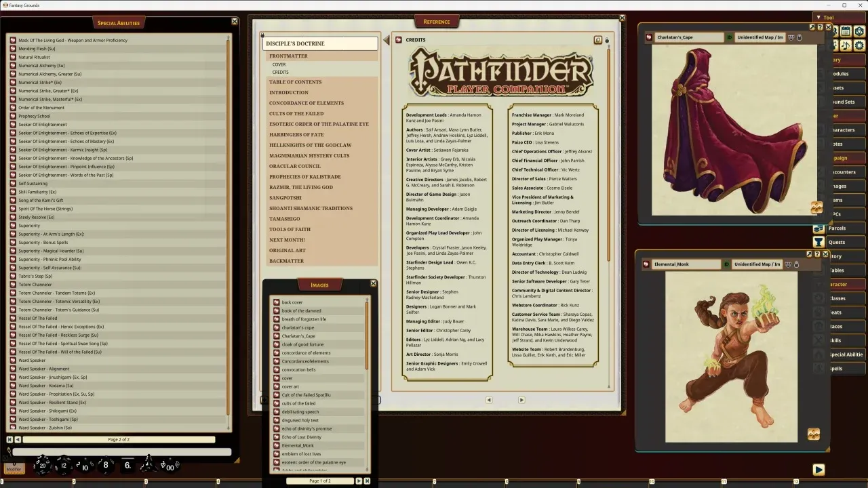
Task: Open the music notes tool icon
Action: click(846, 45)
